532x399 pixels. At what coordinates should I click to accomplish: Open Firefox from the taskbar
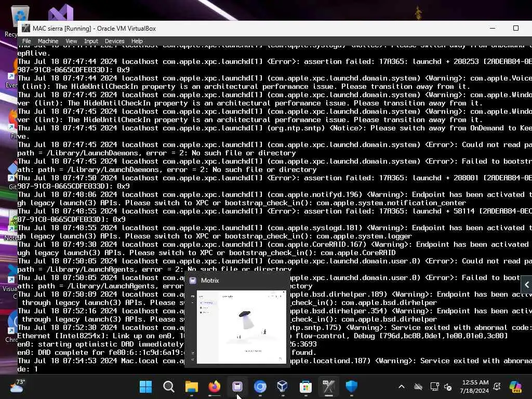click(214, 387)
